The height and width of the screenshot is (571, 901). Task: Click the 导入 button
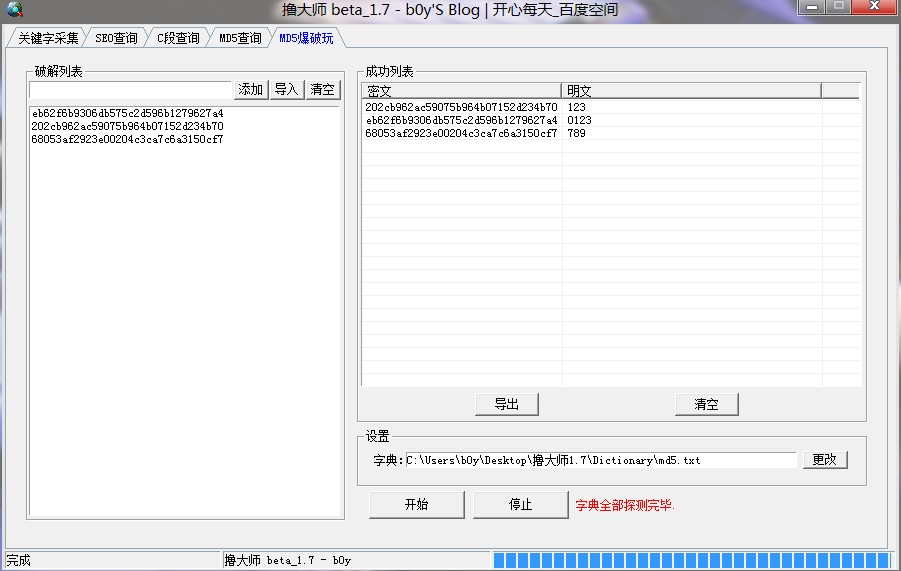[x=286, y=90]
